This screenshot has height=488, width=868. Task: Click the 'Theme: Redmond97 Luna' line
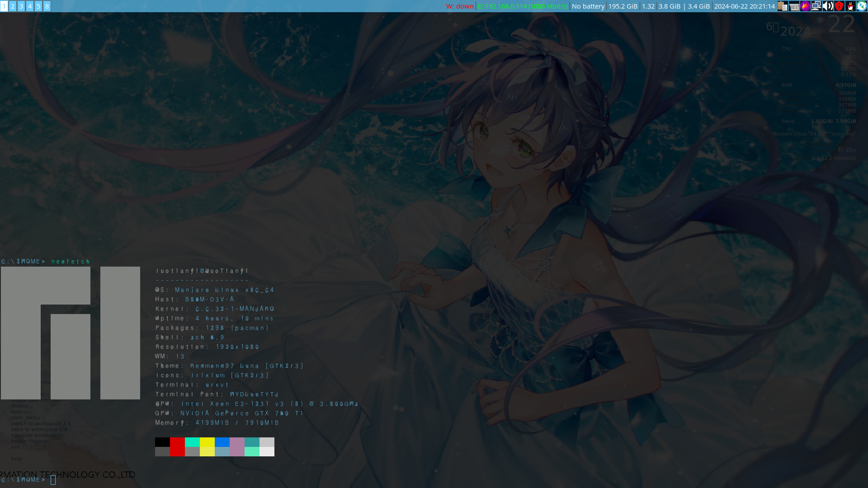[230, 366]
